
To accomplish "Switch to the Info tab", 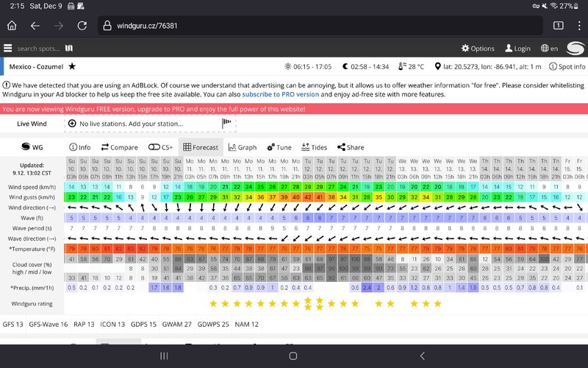I will [79, 147].
